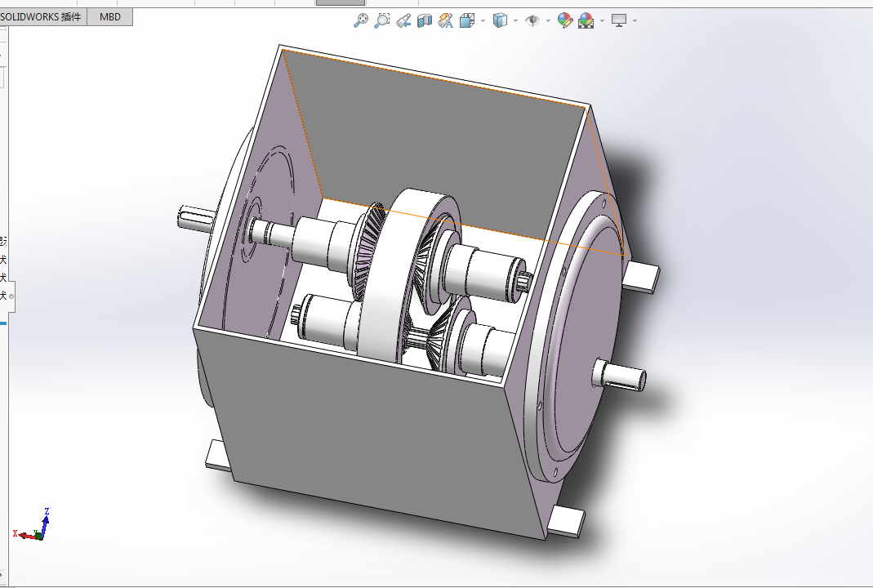This screenshot has width=873, height=588.
Task: Click the Hide/Show Items eye icon
Action: 532,21
